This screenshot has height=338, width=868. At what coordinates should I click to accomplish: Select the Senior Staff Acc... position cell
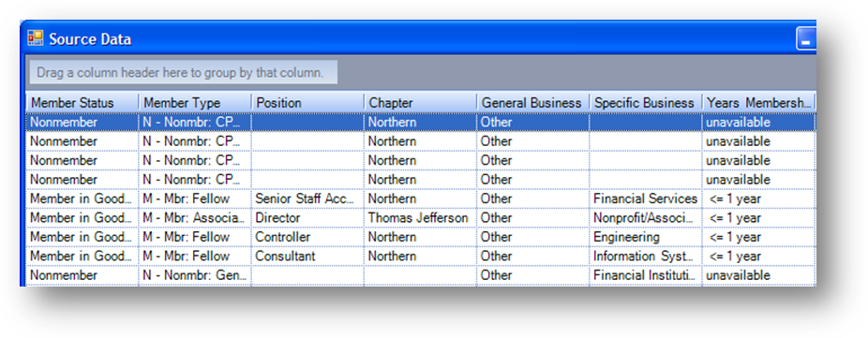(x=307, y=198)
